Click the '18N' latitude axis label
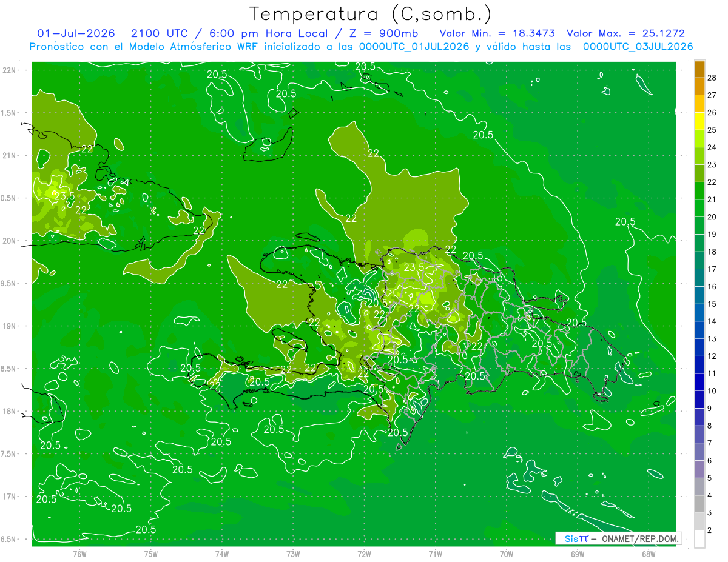Screen dimensions: 728x562 pyautogui.click(x=9, y=412)
